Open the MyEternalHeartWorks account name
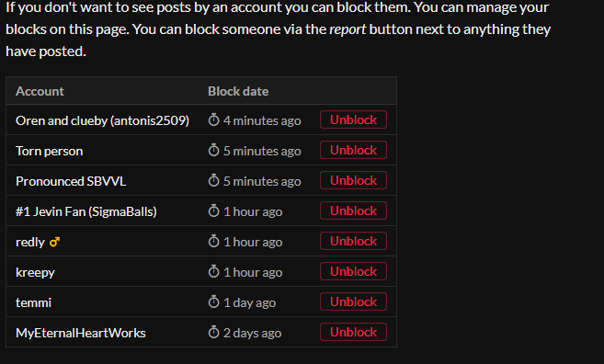 (81, 333)
